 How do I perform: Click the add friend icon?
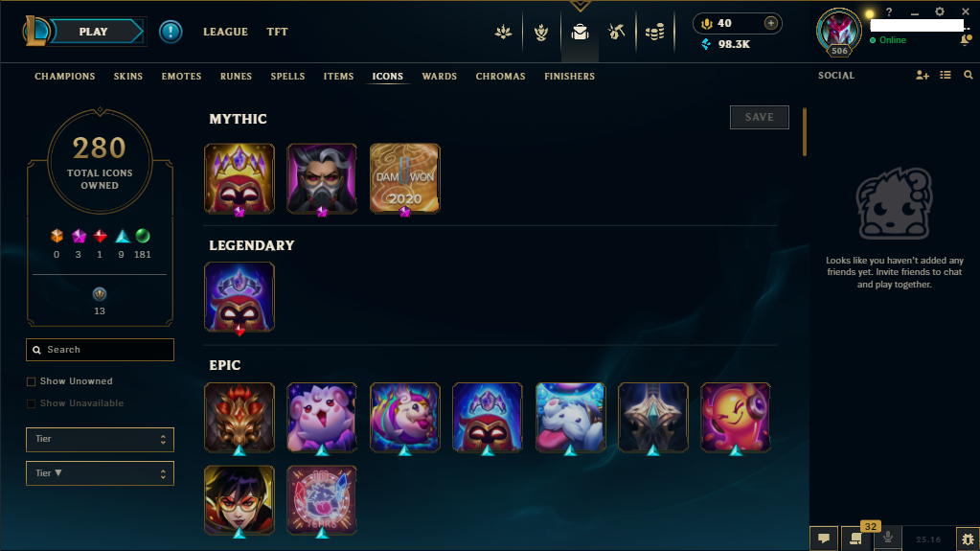[x=922, y=75]
